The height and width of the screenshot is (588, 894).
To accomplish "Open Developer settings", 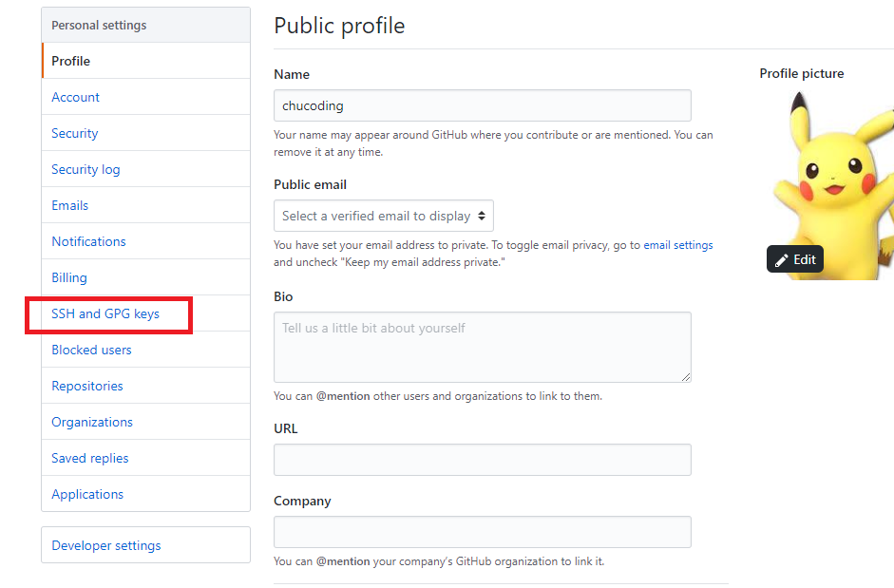I will tap(146, 545).
